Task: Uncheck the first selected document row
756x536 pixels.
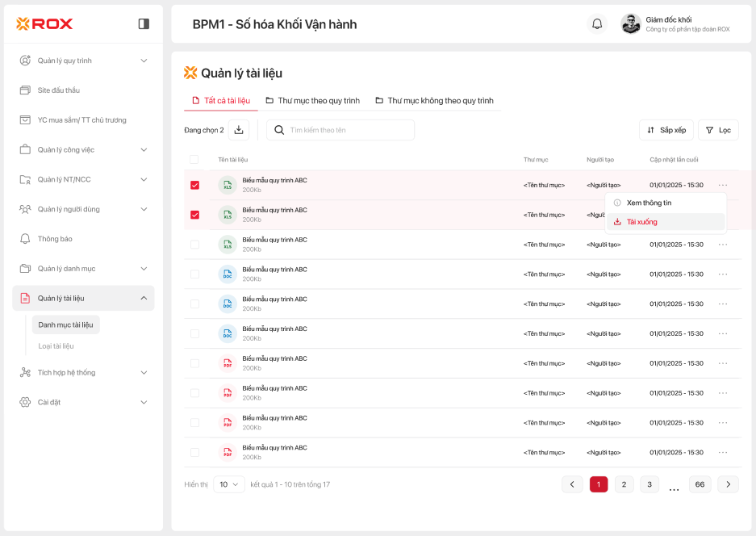Action: tap(194, 186)
